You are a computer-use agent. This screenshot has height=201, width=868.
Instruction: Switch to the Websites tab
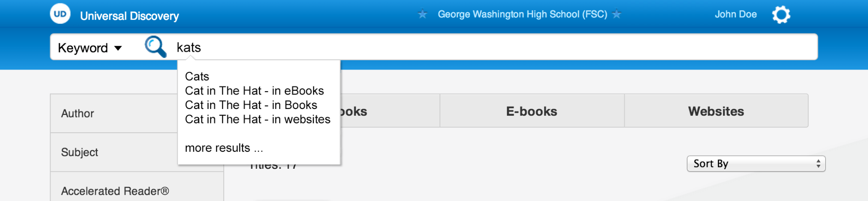[x=716, y=111]
